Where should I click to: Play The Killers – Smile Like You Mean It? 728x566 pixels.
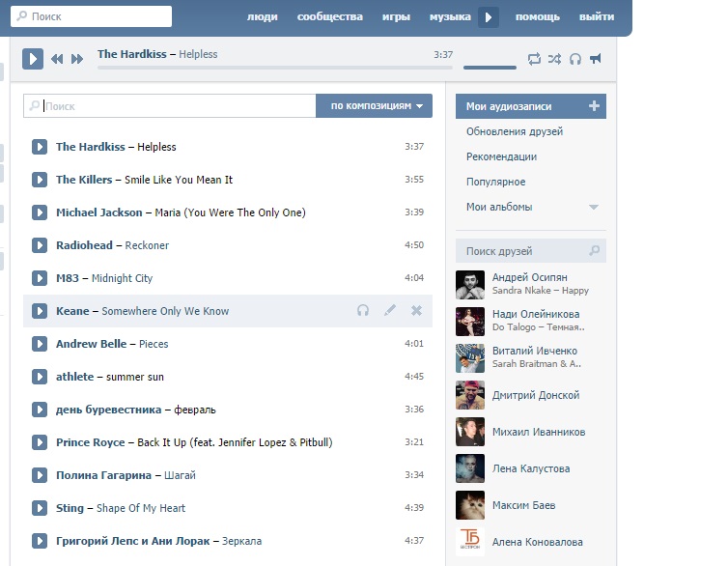pos(40,180)
